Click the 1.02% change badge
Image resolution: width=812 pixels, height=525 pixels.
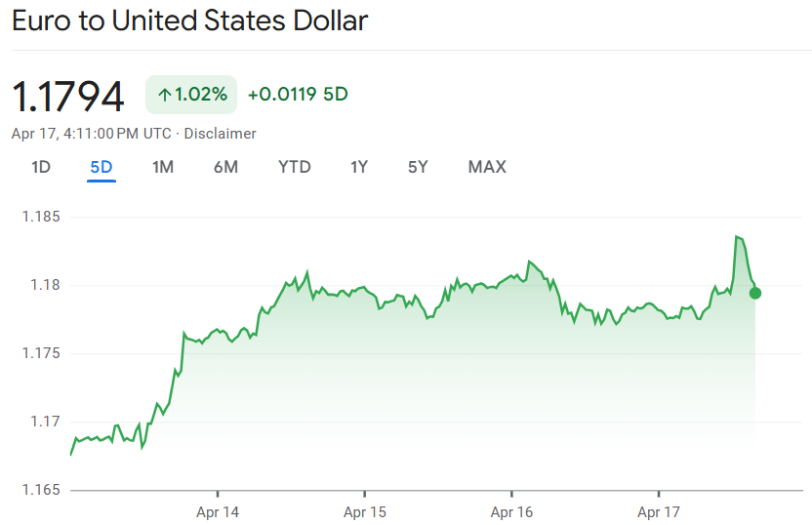(x=191, y=95)
